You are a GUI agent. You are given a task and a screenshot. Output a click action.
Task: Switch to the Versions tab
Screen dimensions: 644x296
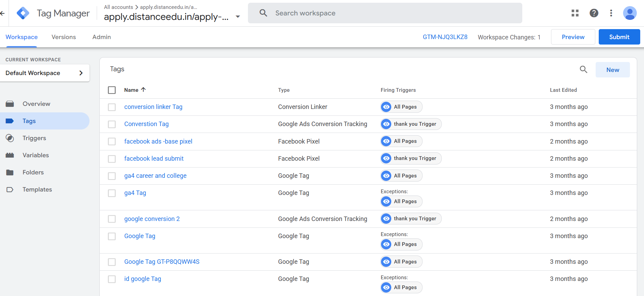(x=63, y=37)
